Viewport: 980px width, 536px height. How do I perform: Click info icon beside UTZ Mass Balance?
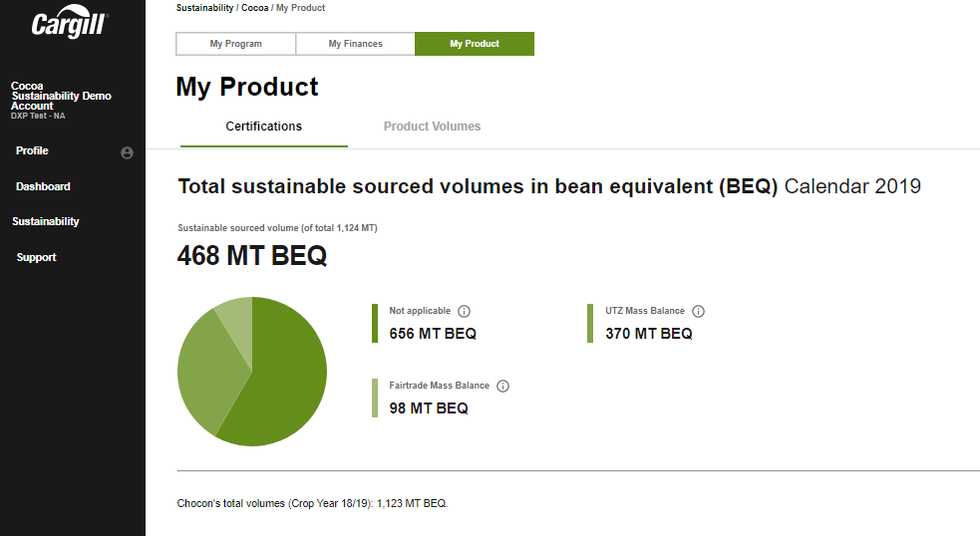698,311
